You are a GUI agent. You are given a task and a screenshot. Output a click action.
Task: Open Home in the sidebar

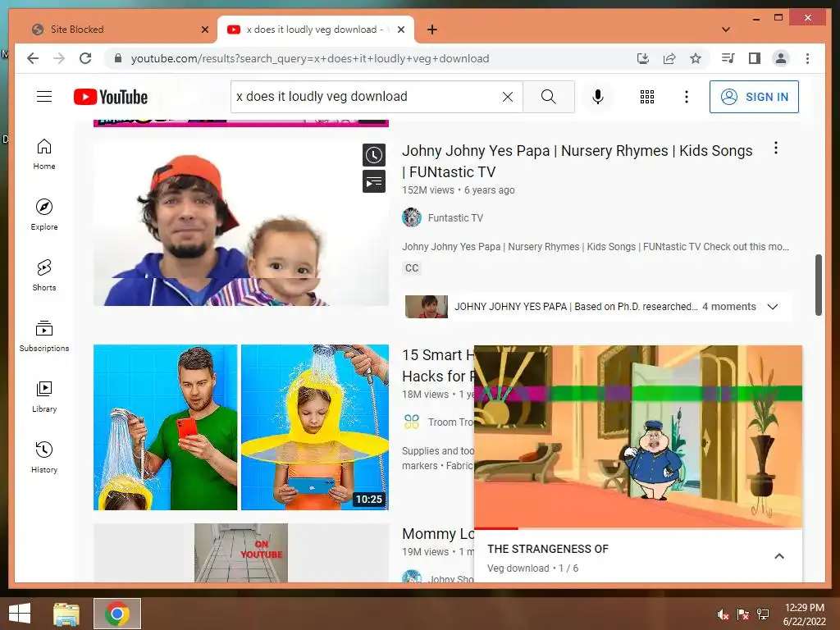point(44,154)
